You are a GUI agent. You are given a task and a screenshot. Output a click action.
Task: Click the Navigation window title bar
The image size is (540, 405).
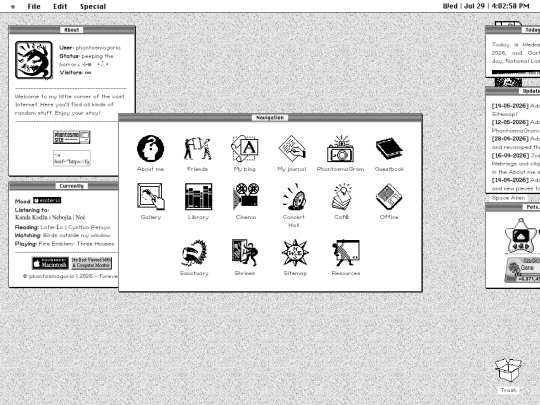pos(270,117)
